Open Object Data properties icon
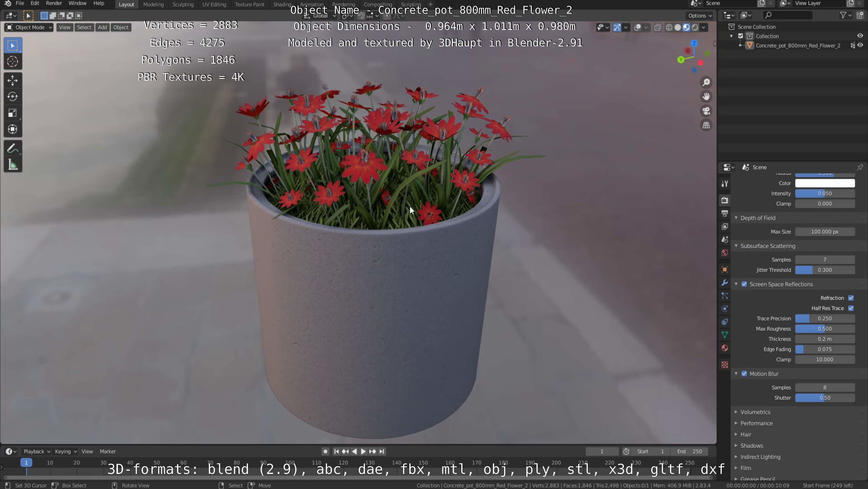The height and width of the screenshot is (489, 868). click(725, 335)
